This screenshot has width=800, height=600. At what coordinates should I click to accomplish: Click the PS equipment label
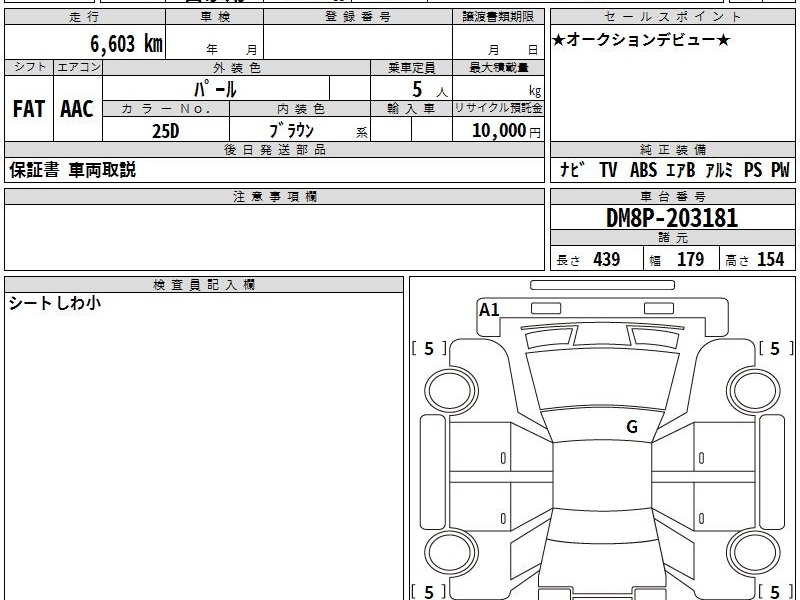tap(753, 169)
